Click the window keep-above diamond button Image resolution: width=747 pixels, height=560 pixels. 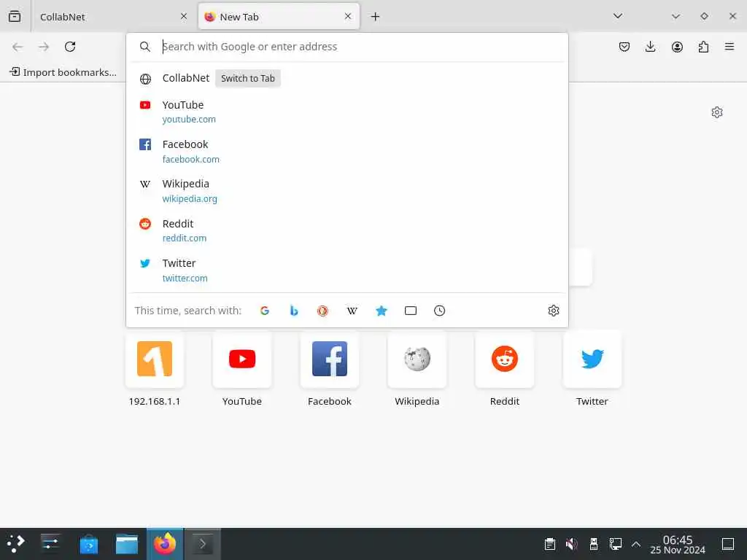point(704,16)
